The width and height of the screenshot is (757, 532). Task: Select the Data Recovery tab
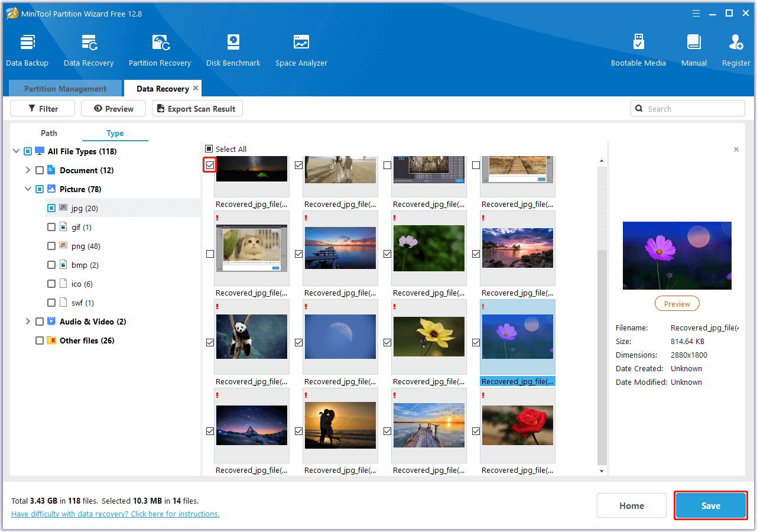[x=163, y=89]
